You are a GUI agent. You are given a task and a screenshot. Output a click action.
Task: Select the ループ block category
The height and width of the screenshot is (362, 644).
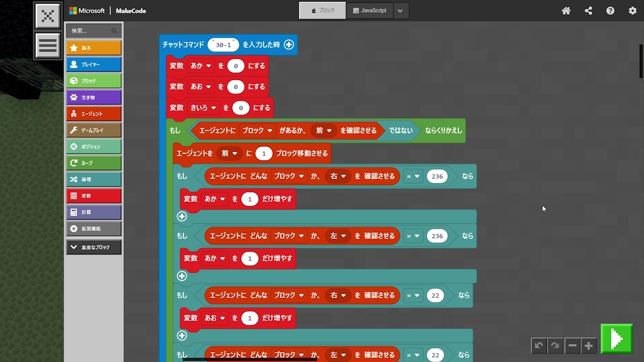click(94, 163)
